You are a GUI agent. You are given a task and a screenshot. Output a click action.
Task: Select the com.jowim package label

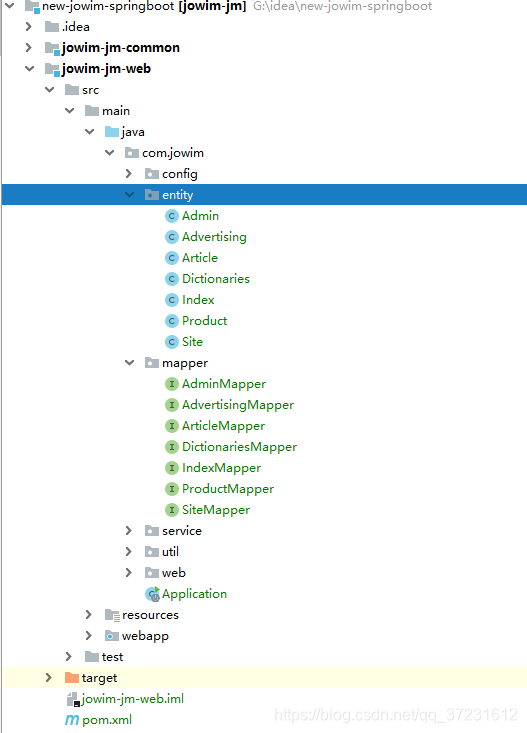coord(173,153)
